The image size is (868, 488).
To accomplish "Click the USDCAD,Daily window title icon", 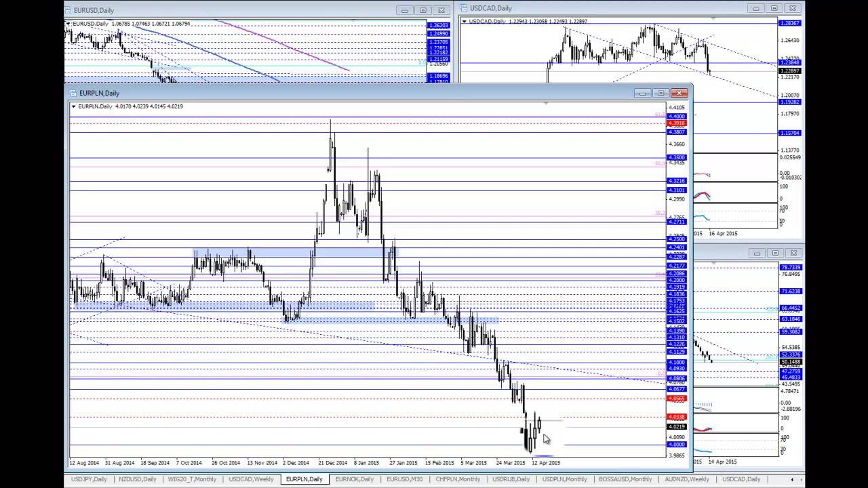I will coord(464,8).
